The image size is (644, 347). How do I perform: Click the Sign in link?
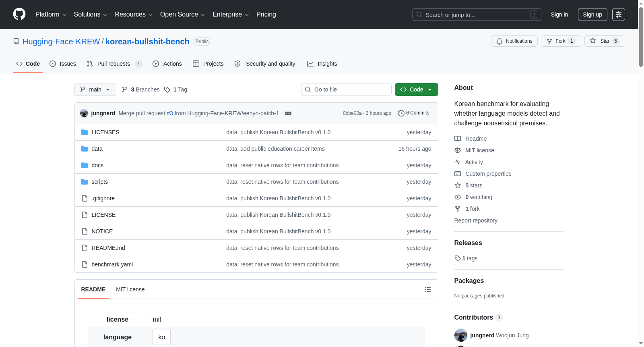[x=559, y=15]
